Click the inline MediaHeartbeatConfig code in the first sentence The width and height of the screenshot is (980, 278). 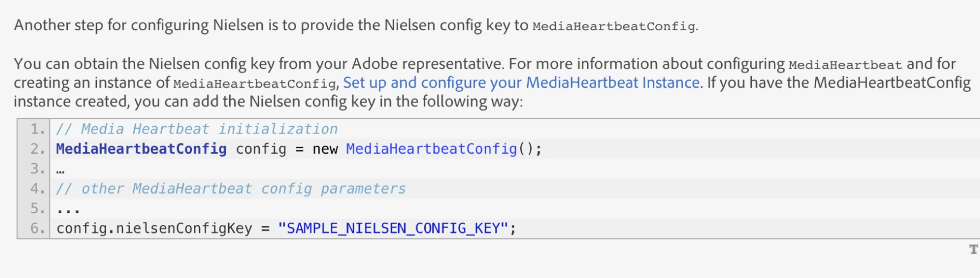pyautogui.click(x=614, y=26)
